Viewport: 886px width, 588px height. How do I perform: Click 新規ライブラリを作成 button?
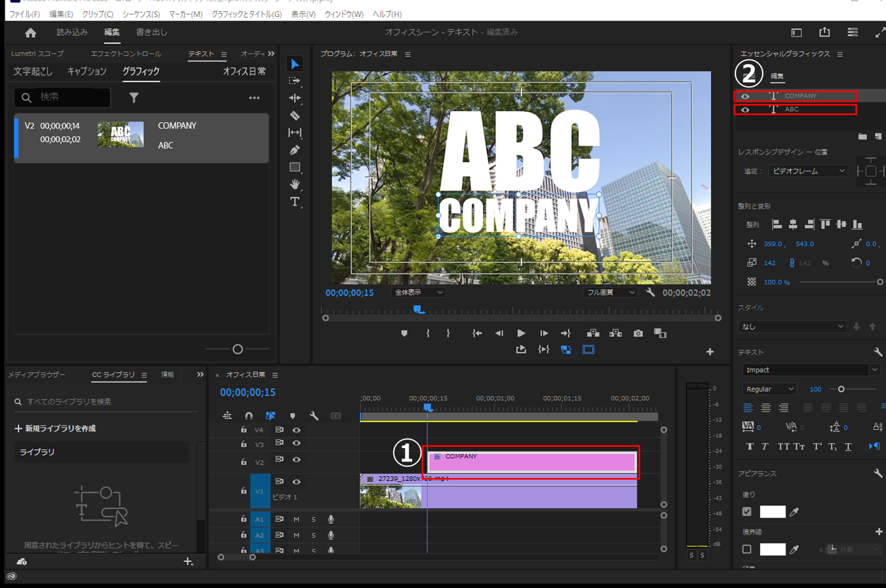(x=55, y=428)
